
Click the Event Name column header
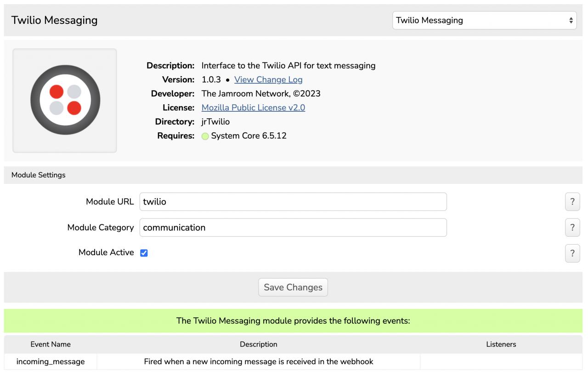pyautogui.click(x=51, y=344)
